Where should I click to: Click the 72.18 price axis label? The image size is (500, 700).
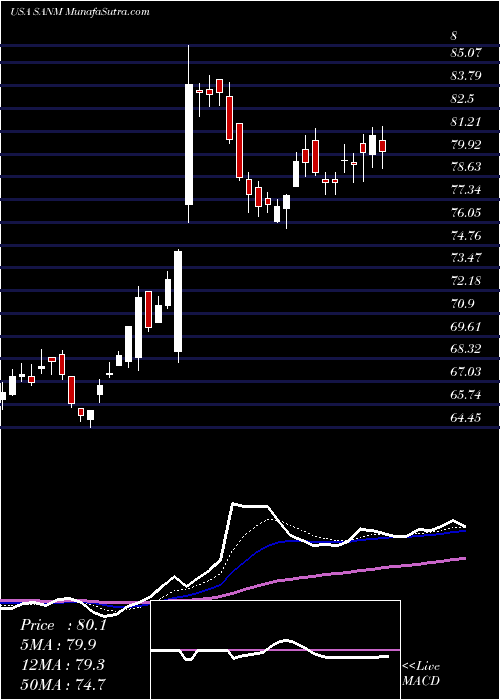coord(467,281)
